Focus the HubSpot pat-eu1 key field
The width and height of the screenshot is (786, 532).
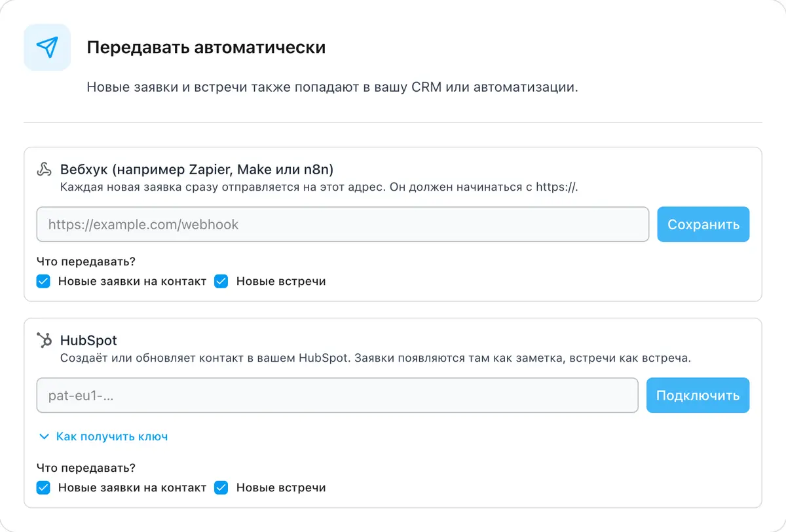[337, 395]
